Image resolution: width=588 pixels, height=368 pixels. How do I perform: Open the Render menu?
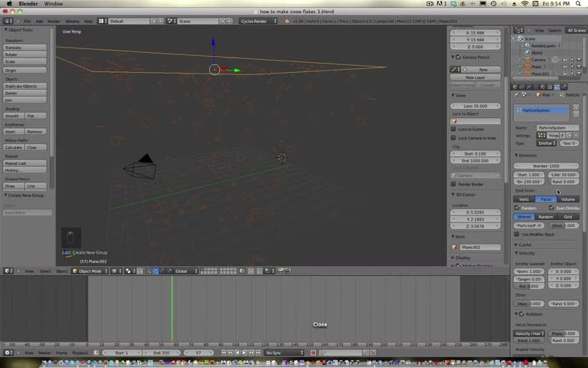pos(54,21)
